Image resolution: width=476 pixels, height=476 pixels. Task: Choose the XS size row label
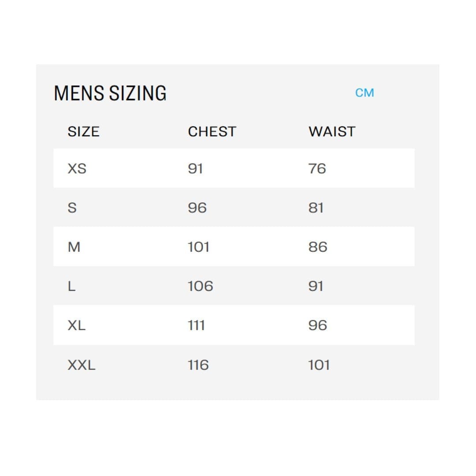77,168
